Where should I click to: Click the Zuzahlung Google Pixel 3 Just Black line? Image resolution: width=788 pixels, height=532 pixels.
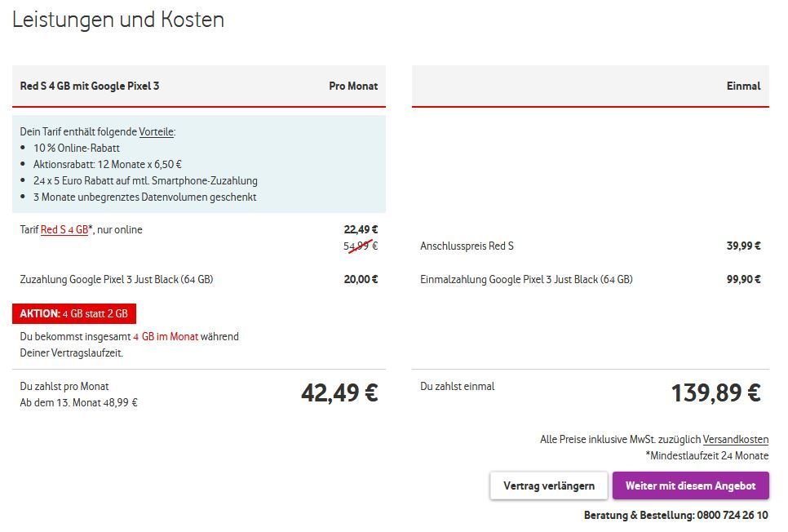click(199, 279)
